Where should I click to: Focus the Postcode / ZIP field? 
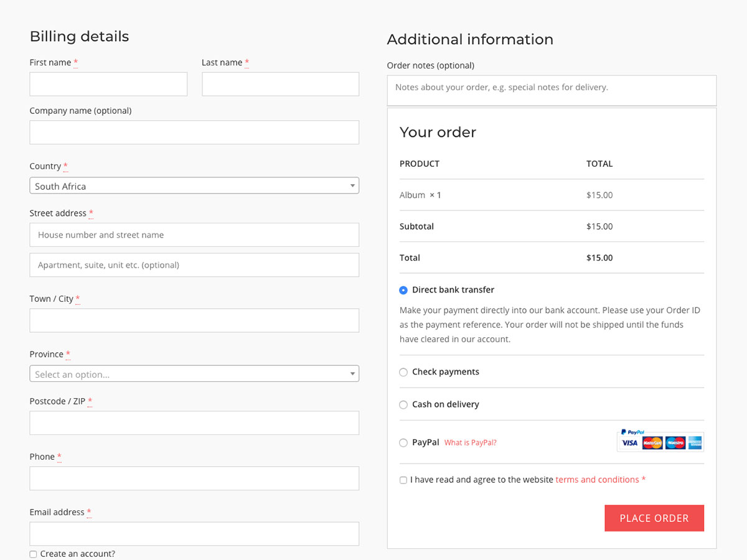click(x=194, y=423)
